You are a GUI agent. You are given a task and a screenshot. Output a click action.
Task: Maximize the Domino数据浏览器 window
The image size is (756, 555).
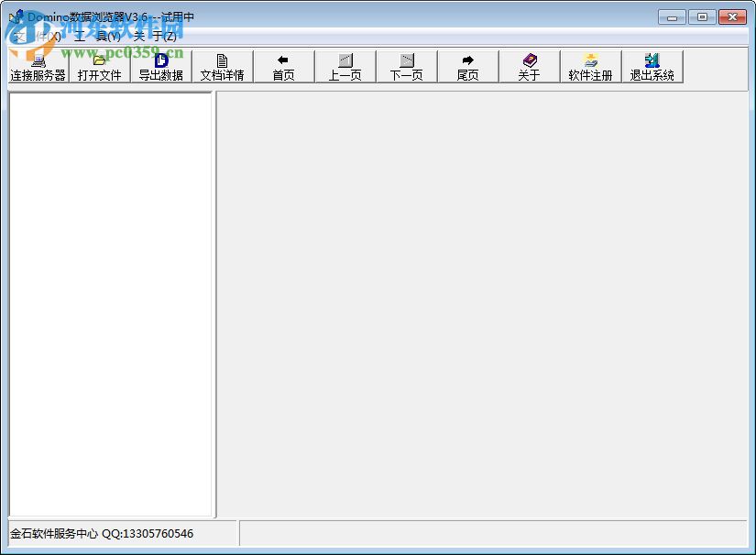click(x=702, y=17)
